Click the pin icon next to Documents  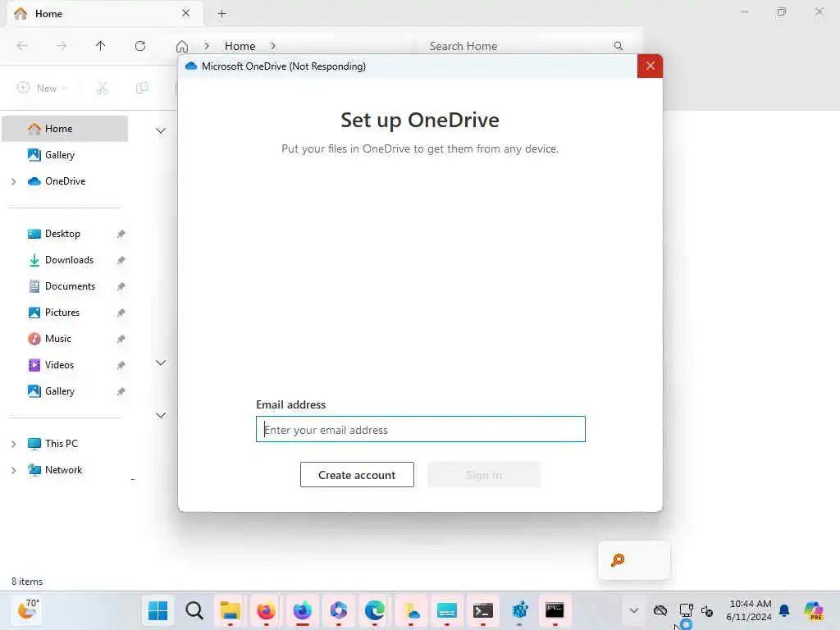coord(121,286)
